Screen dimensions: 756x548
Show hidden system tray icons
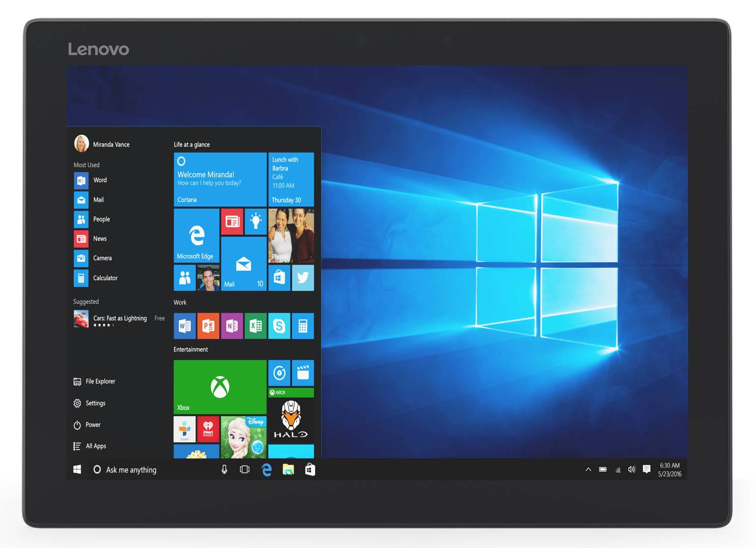coord(588,470)
